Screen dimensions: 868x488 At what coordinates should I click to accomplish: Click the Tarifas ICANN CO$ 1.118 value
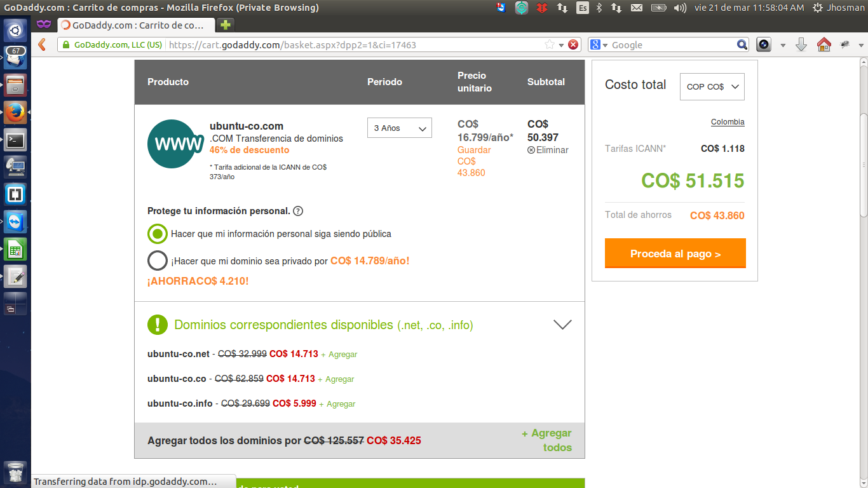point(722,149)
